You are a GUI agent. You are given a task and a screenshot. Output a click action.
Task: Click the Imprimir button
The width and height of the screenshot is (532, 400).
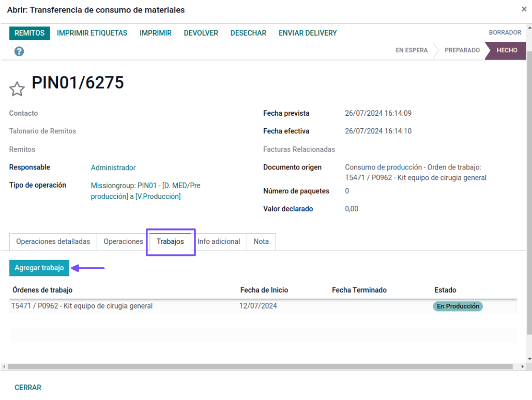pyautogui.click(x=156, y=33)
